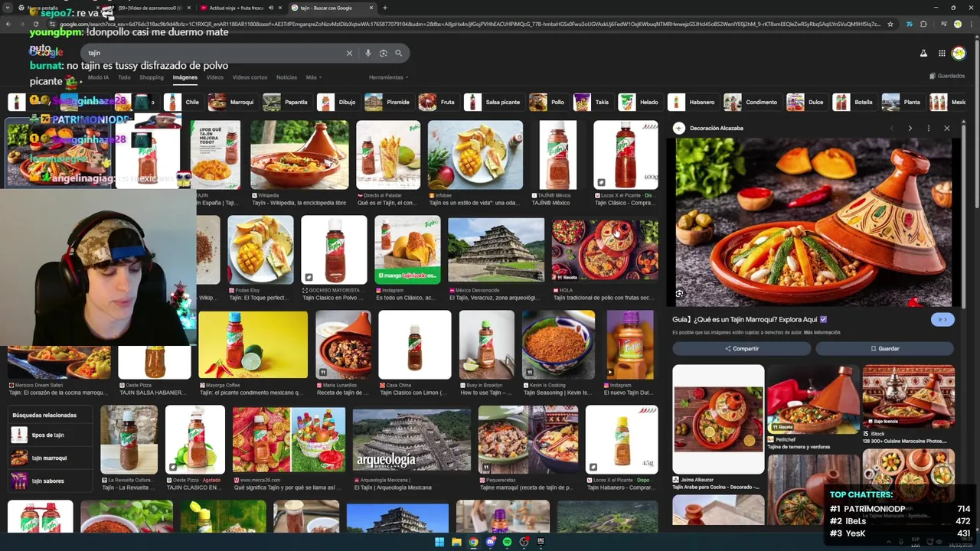Image resolution: width=980 pixels, height=551 pixels.
Task: Switch to the Shopping tab
Action: click(152, 77)
